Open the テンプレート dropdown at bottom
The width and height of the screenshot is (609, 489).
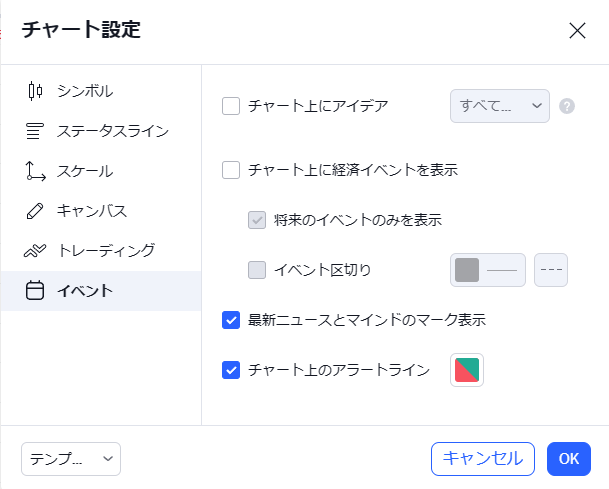pyautogui.click(x=71, y=459)
